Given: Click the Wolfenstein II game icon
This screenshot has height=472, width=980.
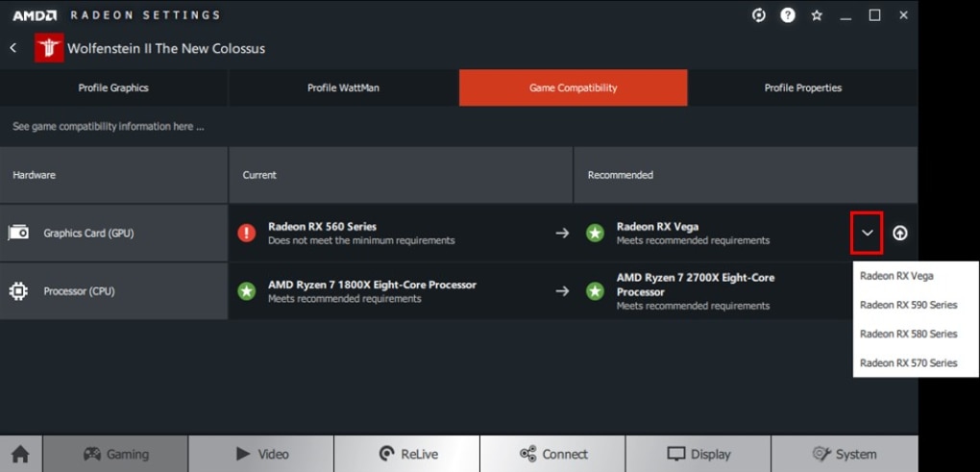Looking at the screenshot, I should click(49, 48).
